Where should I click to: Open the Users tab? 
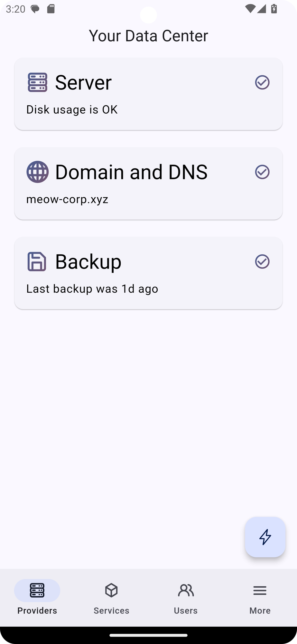click(x=186, y=597)
